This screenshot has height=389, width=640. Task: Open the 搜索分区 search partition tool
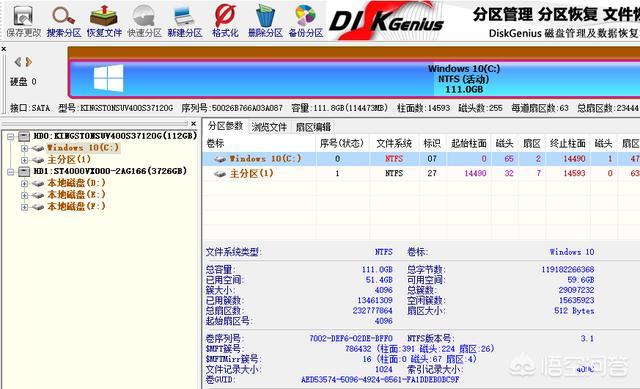63,20
